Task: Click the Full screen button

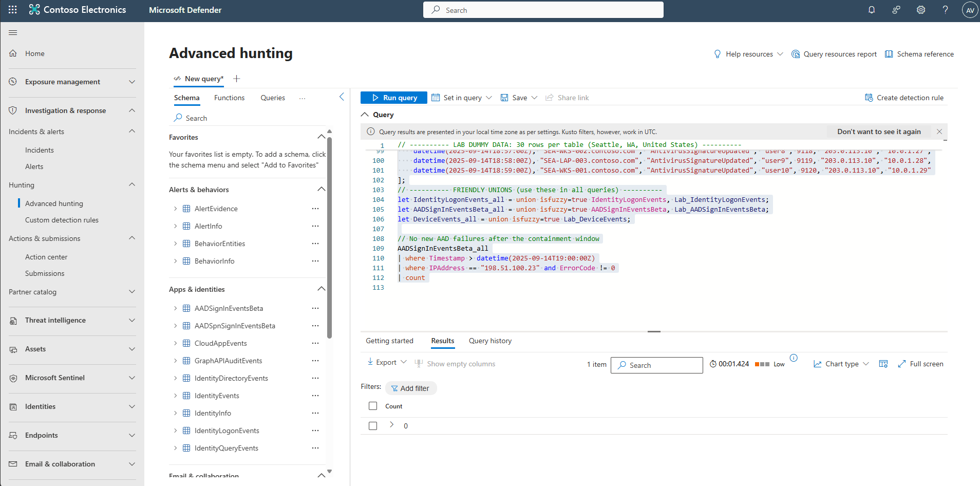Action: point(920,364)
